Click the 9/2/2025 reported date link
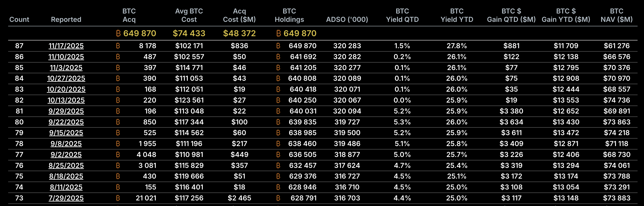The width and height of the screenshot is (644, 206). pos(66,155)
